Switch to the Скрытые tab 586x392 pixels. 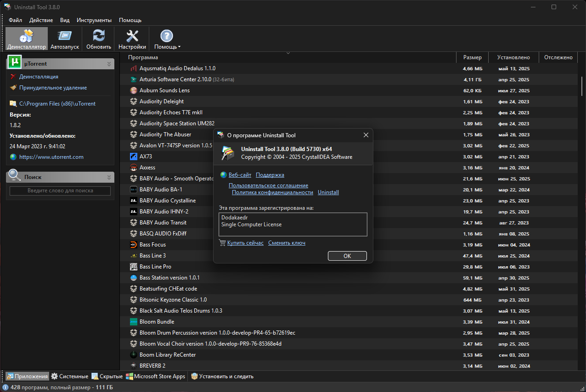(x=107, y=376)
